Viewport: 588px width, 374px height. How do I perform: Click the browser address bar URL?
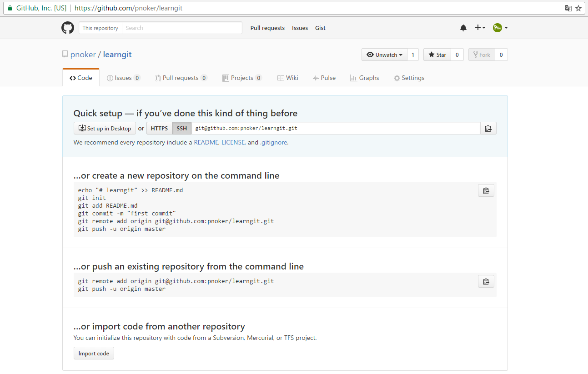pyautogui.click(x=128, y=8)
